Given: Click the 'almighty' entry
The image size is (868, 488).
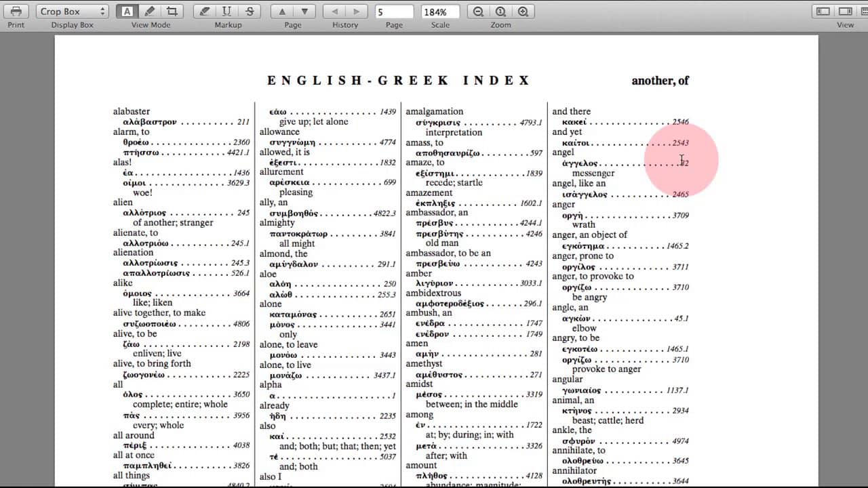Looking at the screenshot, I should click(277, 223).
